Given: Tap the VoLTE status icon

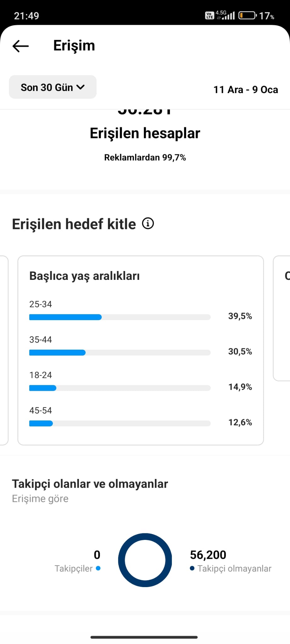Looking at the screenshot, I should pos(209,15).
